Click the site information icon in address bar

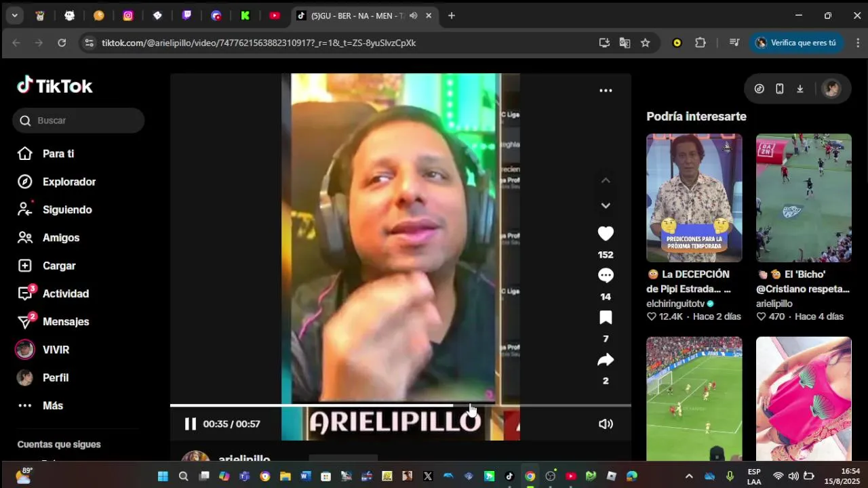[89, 43]
